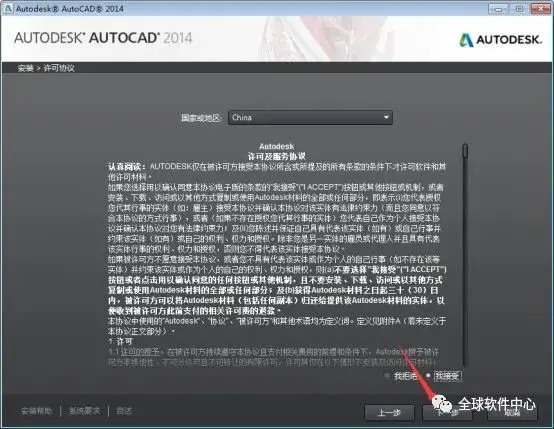Open the 安装帮助 installation help link
The image size is (554, 429).
coord(36,411)
